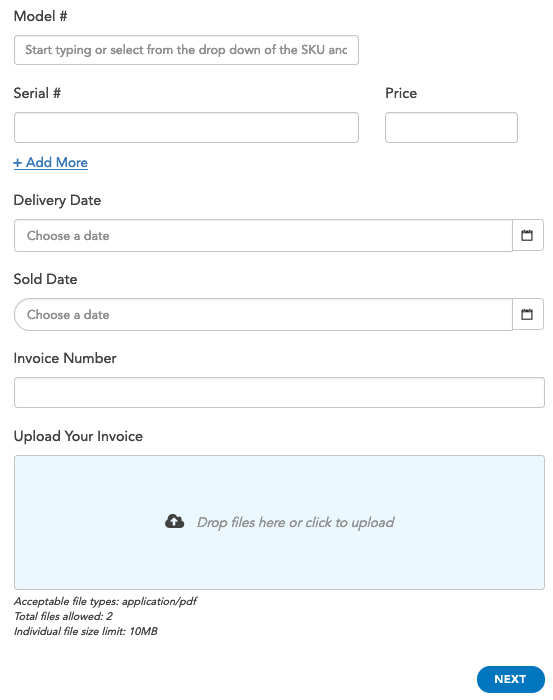This screenshot has height=700, width=553.
Task: Open the Model # SKU combo box
Action: point(186,50)
